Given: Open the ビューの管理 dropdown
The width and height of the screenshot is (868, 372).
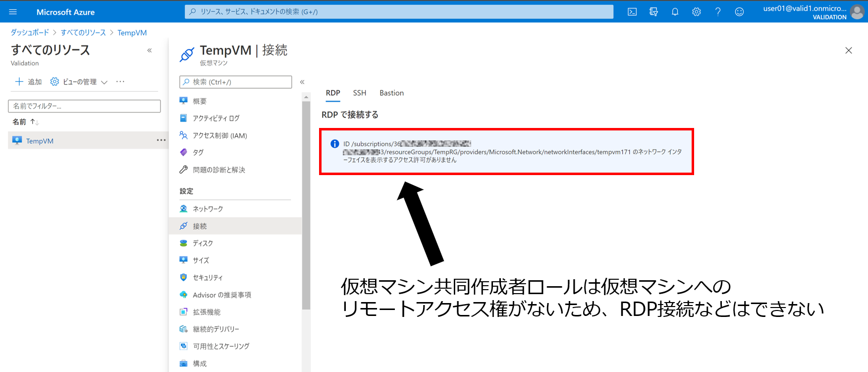Looking at the screenshot, I should (79, 82).
